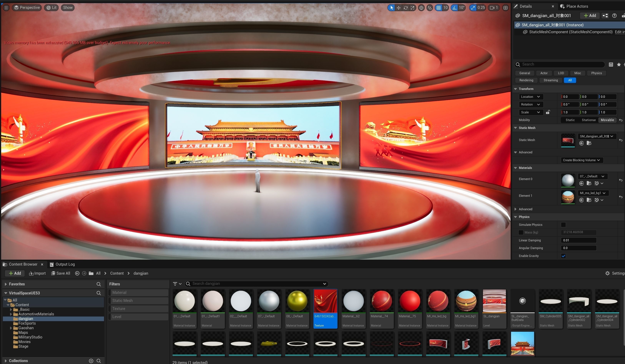Viewport: 625px width, 364px height.
Task: Collapse the Transform section
Action: pos(515,89)
